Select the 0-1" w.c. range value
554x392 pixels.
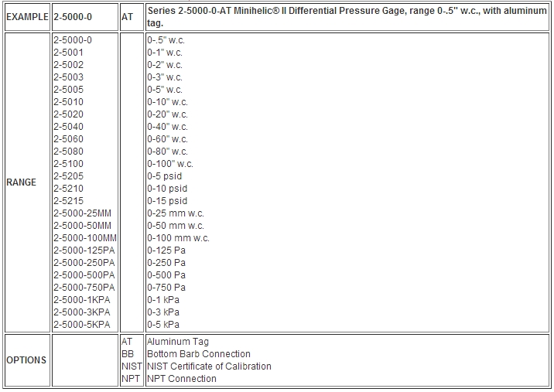tap(165, 53)
